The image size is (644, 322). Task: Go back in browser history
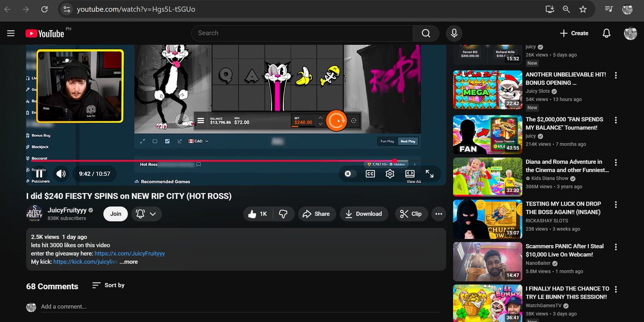click(9, 9)
